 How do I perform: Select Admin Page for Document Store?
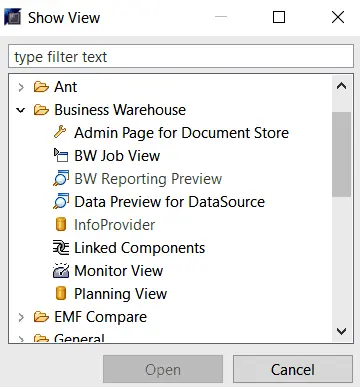click(x=181, y=133)
